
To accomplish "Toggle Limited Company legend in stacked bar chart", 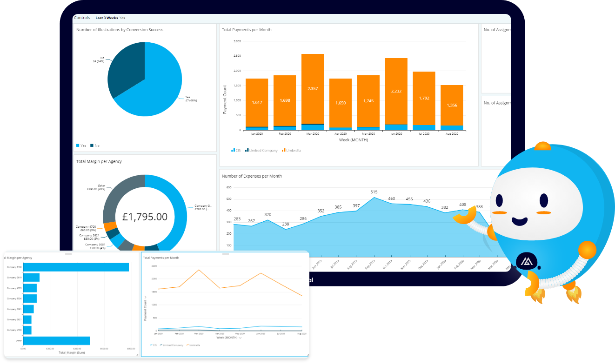I will click(x=261, y=150).
